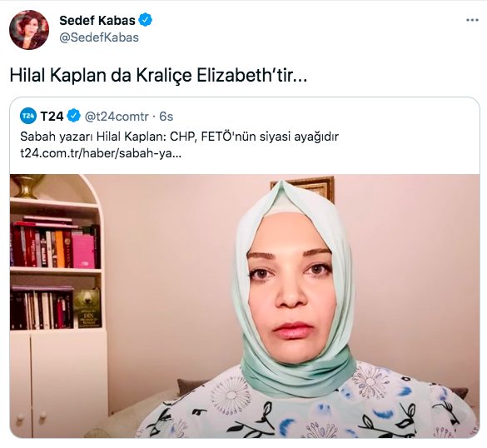Open the t24.com.tr/haber link
Image resolution: width=487 pixels, height=448 pixels.
101,153
